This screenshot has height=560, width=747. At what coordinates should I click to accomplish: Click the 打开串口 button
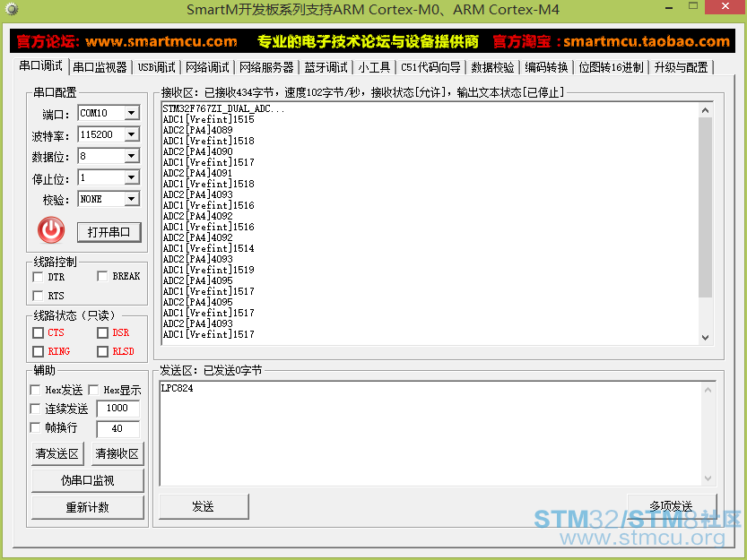[109, 232]
